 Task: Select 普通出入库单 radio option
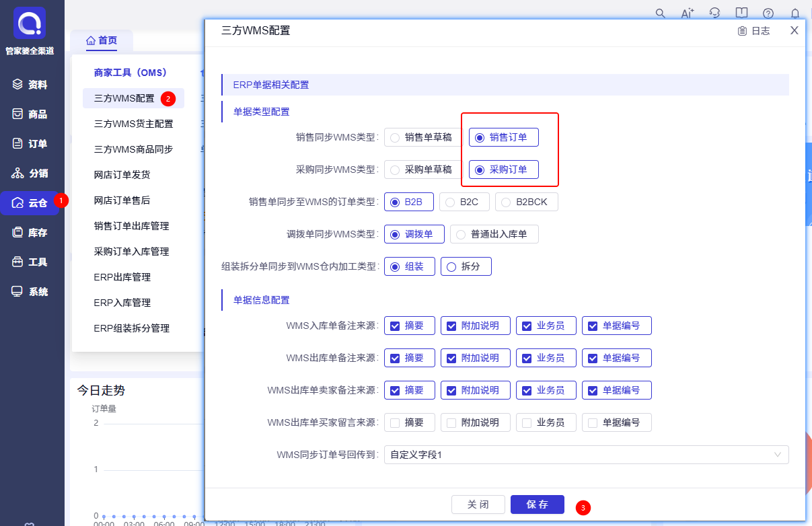pos(494,234)
